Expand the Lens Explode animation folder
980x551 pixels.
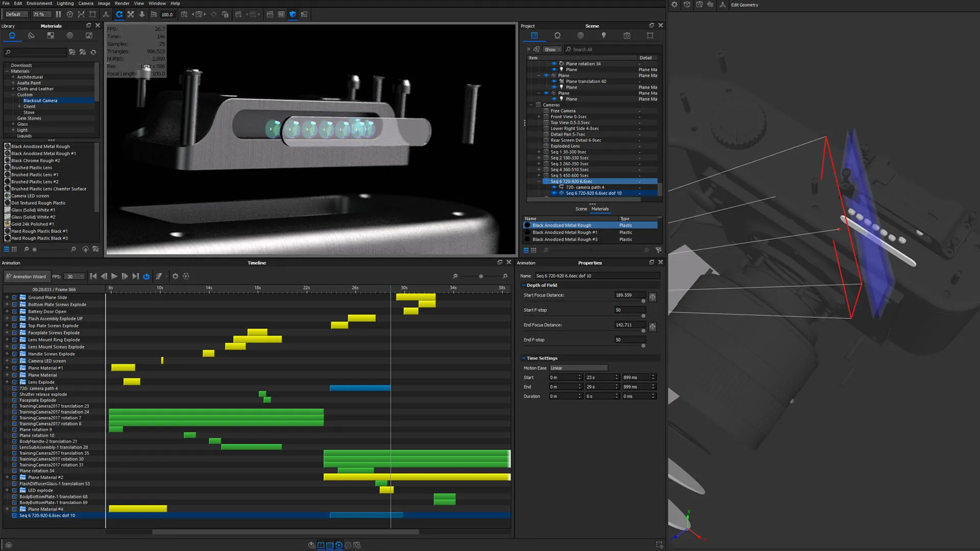point(7,382)
